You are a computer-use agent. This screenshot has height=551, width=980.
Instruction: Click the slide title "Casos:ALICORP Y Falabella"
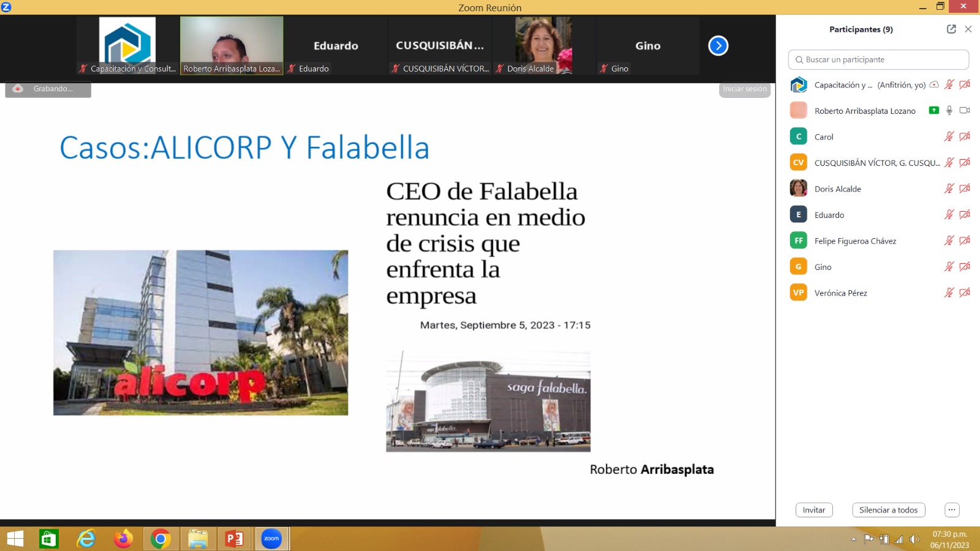point(244,148)
